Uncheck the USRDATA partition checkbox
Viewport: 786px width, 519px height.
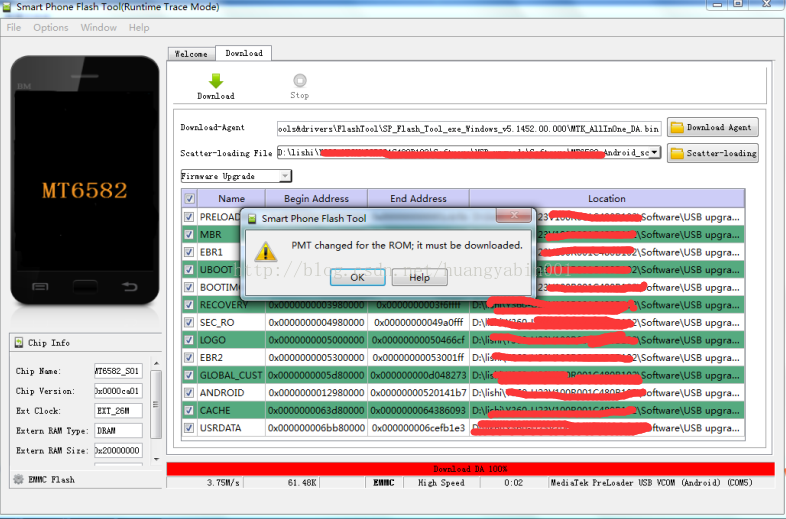coord(189,428)
